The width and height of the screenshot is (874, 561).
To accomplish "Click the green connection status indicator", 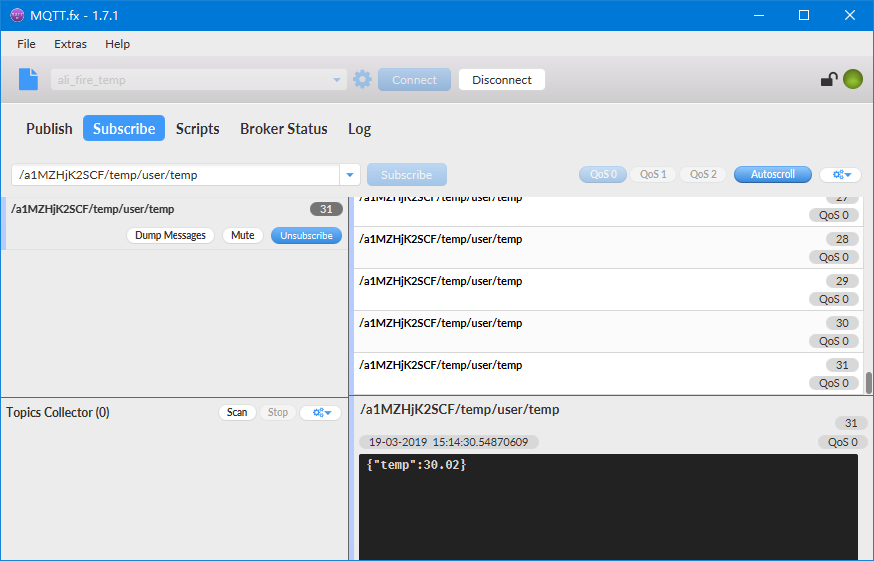I will click(x=853, y=79).
